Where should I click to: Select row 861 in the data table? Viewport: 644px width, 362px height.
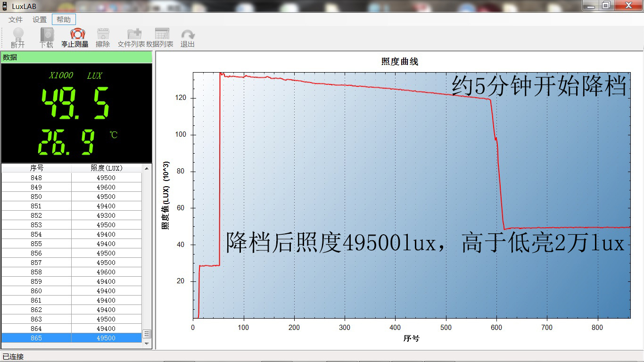tap(72, 300)
